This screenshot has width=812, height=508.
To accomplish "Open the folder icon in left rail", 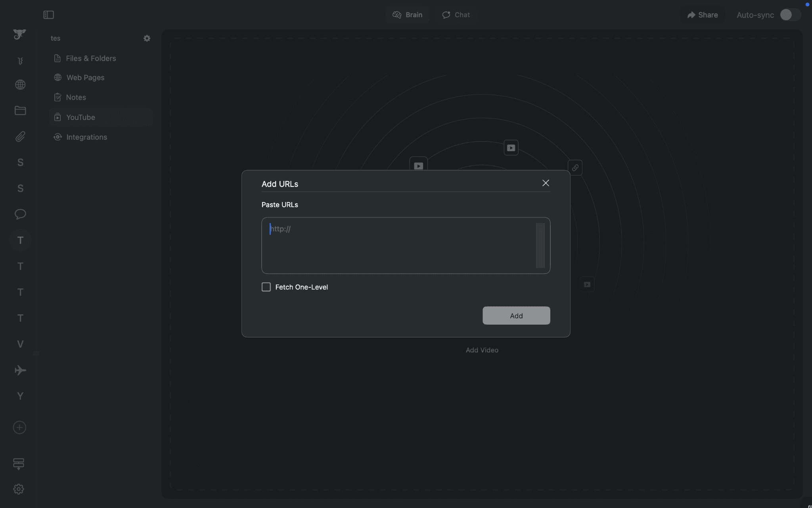I will click(20, 111).
